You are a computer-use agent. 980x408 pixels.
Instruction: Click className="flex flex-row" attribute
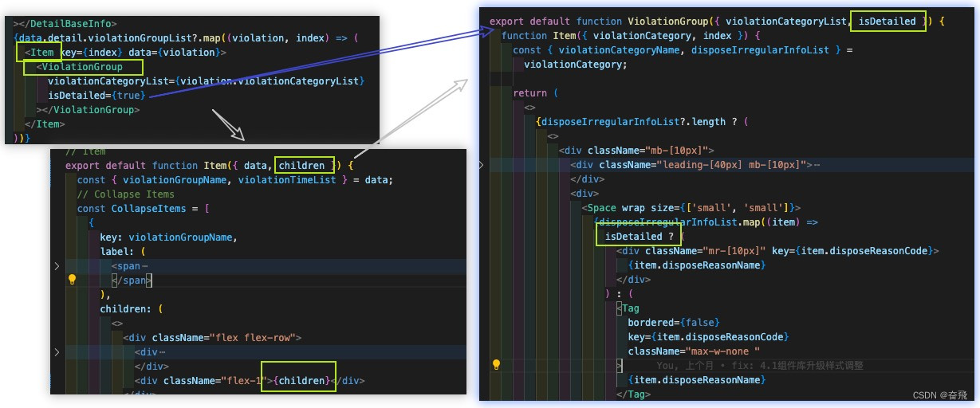[x=223, y=337]
